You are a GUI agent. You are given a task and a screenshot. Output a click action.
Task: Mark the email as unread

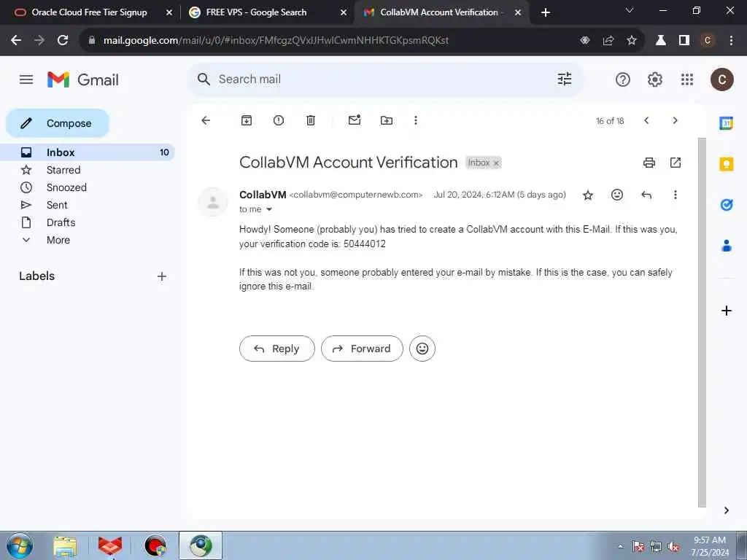[x=355, y=120]
